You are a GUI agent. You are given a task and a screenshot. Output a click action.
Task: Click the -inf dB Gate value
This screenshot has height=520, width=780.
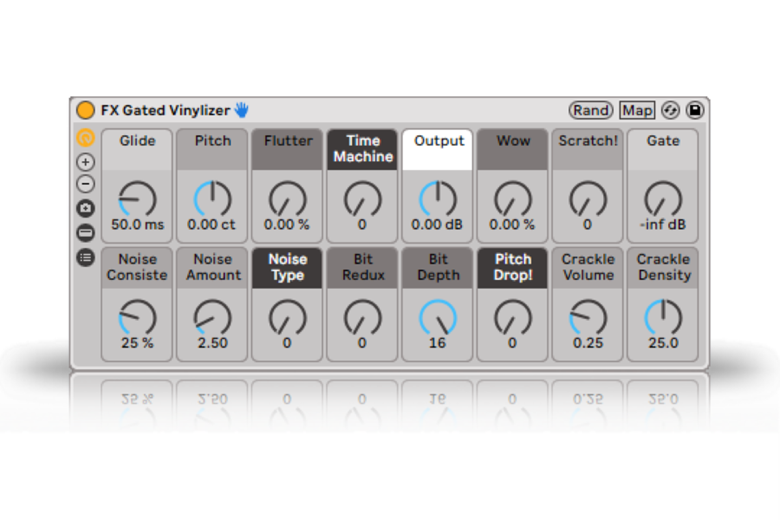click(663, 225)
